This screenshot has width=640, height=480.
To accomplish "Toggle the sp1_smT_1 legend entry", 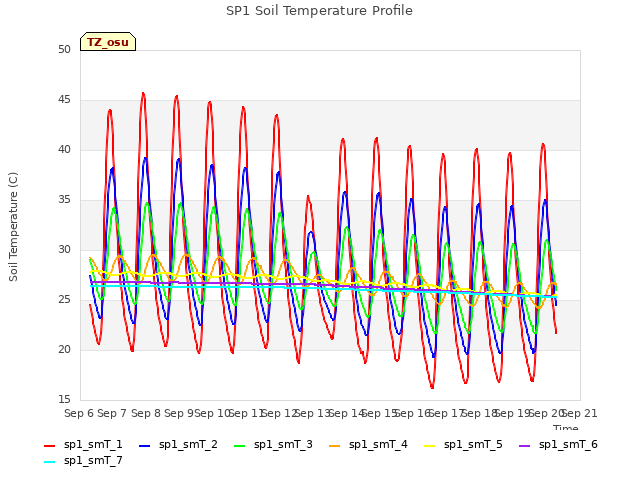I will tap(83, 444).
